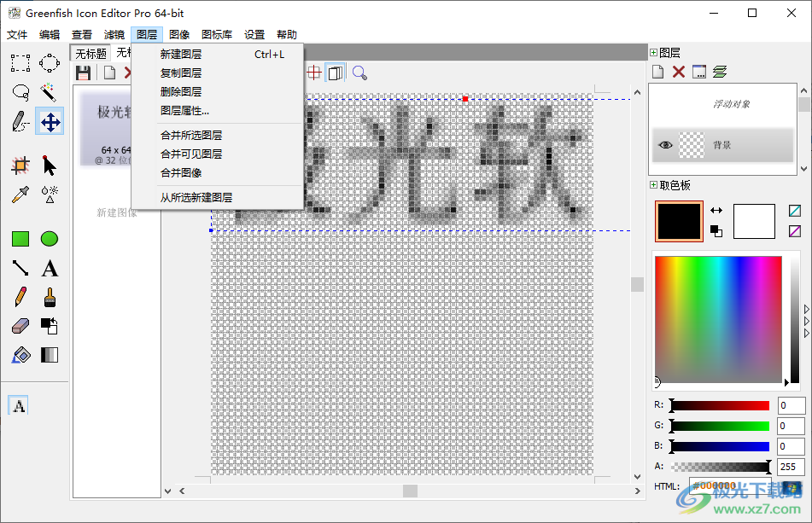This screenshot has width=812, height=523.
Task: Collapse the 取色板 section
Action: 652,183
